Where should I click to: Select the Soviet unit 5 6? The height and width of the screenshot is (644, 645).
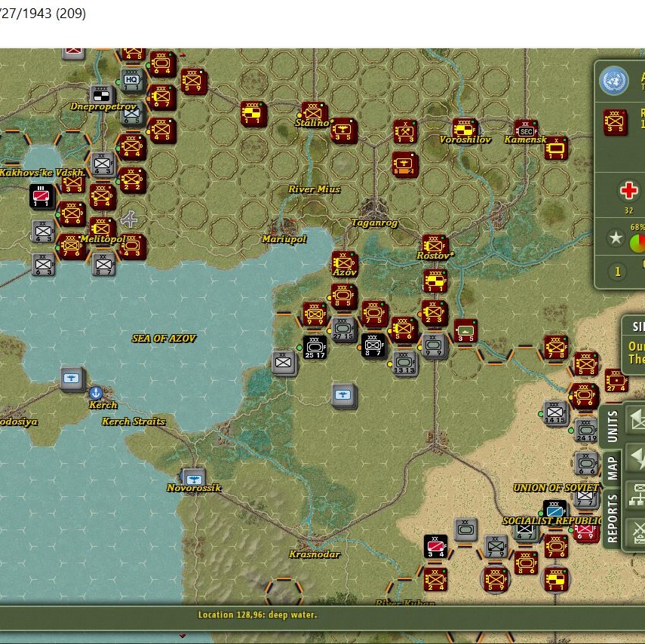(x=404, y=330)
